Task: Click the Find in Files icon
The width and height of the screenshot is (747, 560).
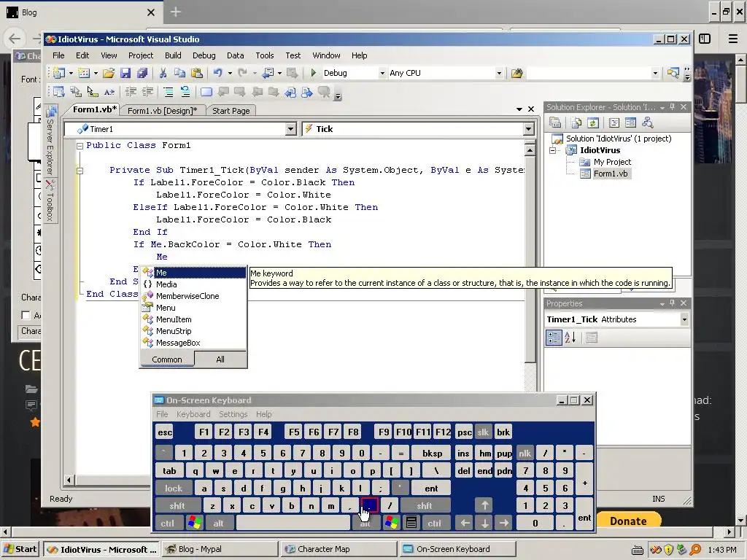Action: coord(517,73)
